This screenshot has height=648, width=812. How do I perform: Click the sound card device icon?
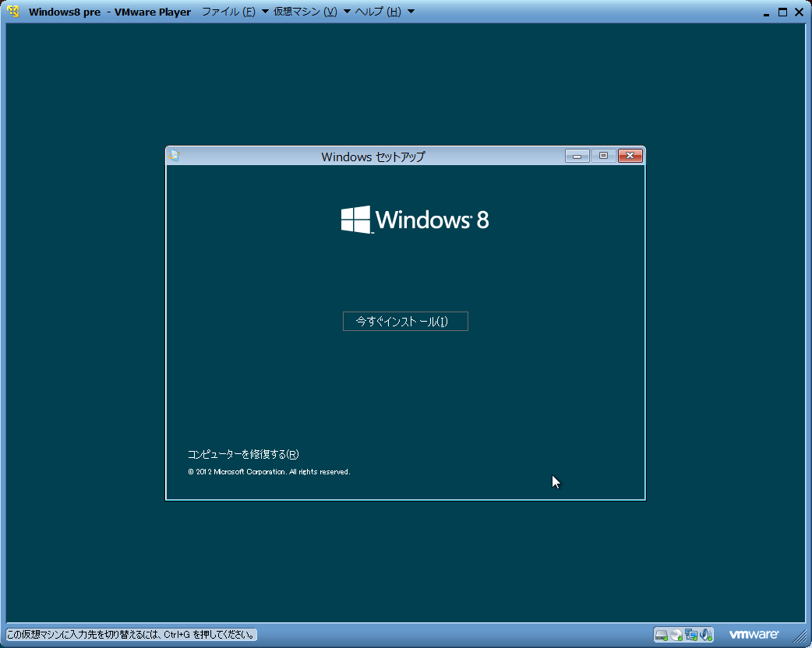(706, 635)
